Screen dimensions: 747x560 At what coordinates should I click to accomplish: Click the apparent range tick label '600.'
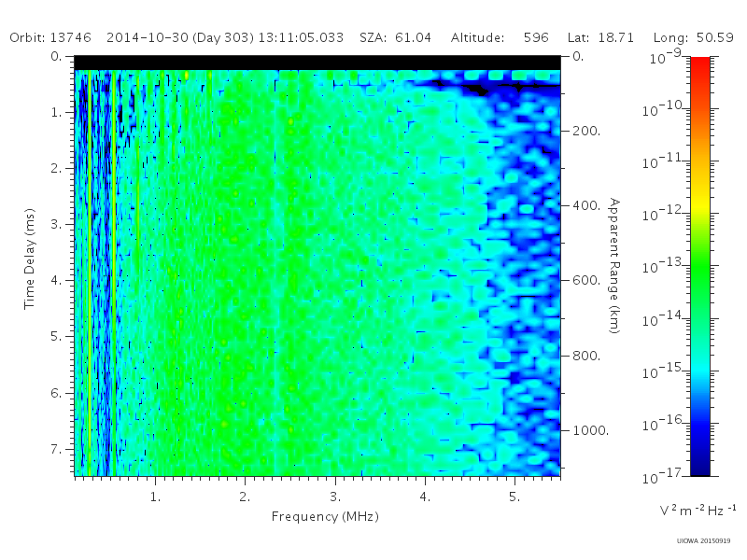586,280
